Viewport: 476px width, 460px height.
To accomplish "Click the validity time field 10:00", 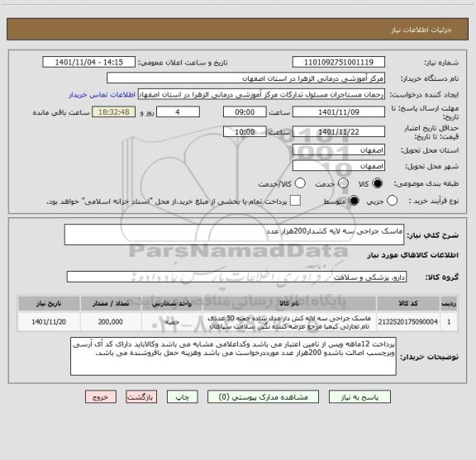I will coord(245,131).
